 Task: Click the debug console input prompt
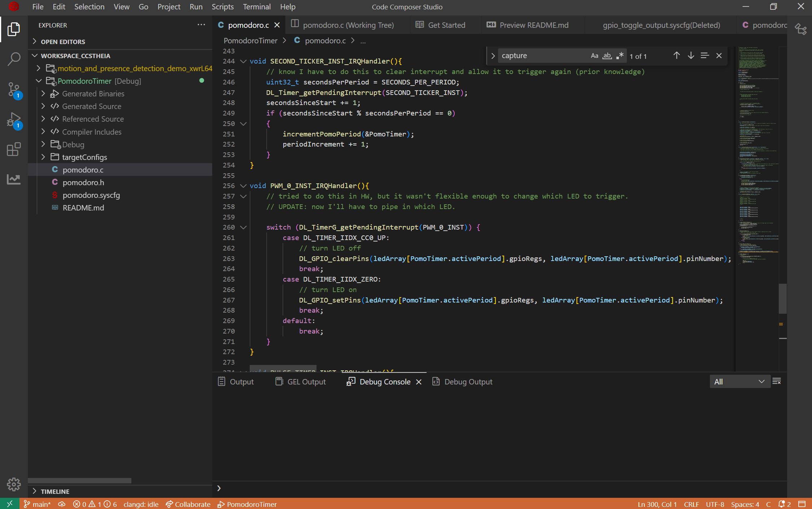(500, 488)
